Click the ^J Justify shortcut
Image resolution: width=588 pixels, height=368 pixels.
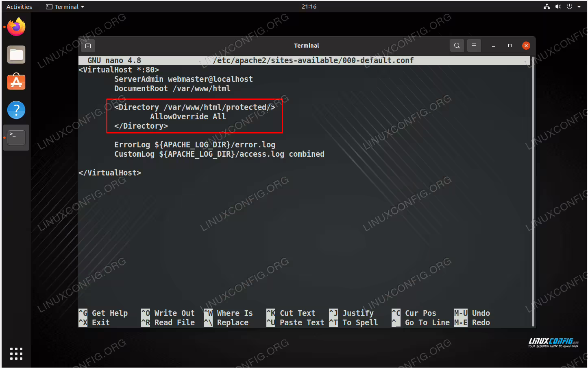351,313
